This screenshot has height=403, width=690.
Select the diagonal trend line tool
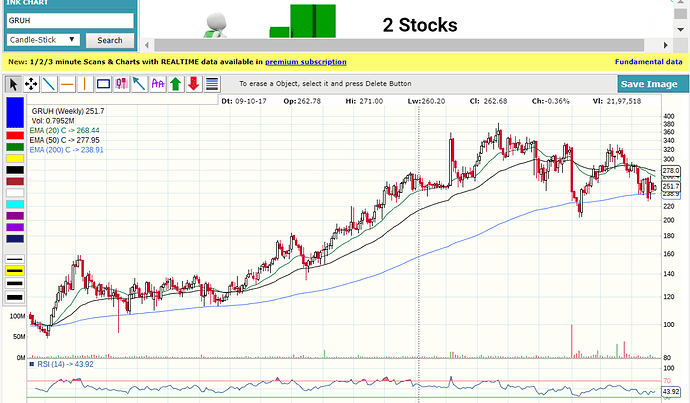pos(49,84)
